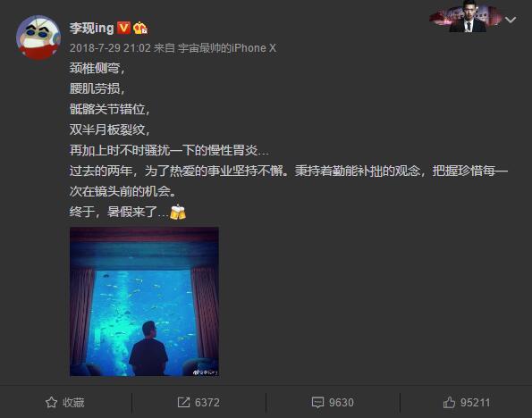Viewport: 532px width, 418px height.
Task: Like the post with thumbs-up icon
Action: point(449,403)
